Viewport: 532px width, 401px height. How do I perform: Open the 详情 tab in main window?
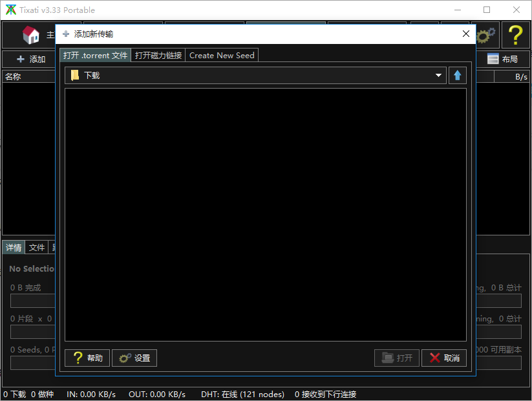point(14,248)
